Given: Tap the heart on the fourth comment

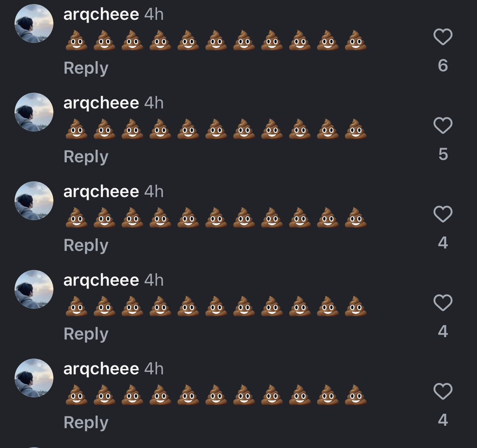Looking at the screenshot, I should coord(443,302).
